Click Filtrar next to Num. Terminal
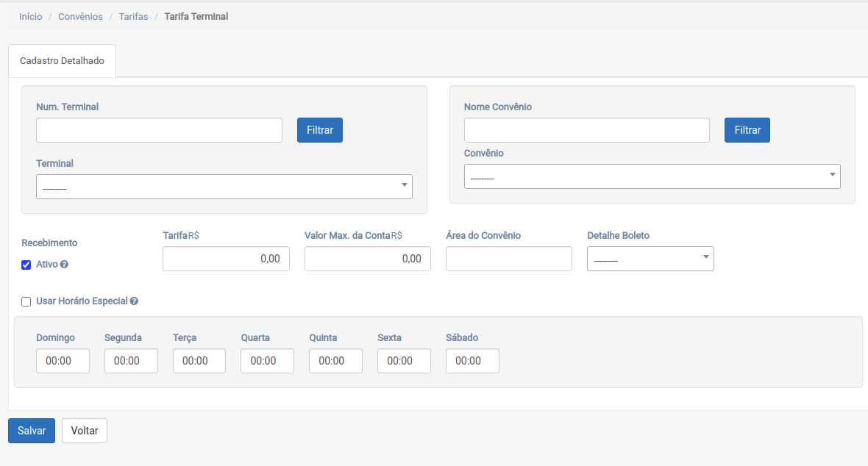This screenshot has width=868, height=466. (320, 130)
